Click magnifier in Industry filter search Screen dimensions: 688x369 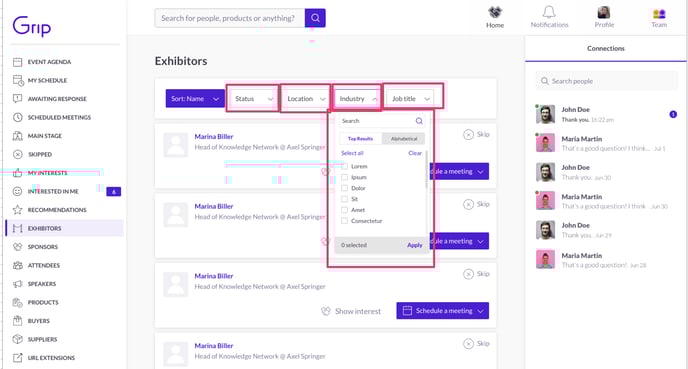(x=419, y=121)
